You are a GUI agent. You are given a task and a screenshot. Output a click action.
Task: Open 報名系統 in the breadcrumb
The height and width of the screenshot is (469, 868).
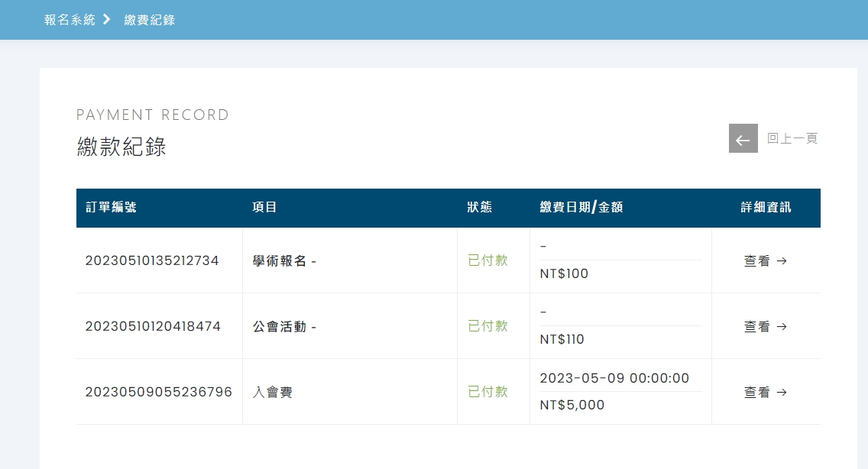(70, 20)
